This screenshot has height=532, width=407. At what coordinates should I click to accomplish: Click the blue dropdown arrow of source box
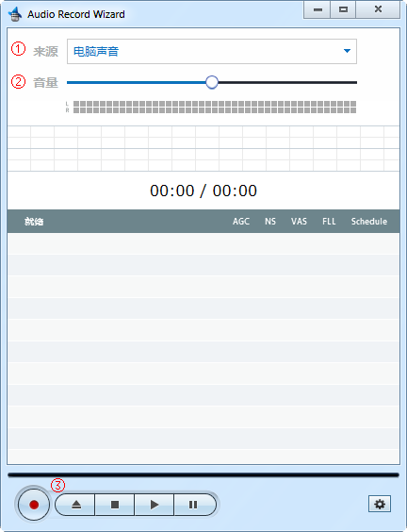pos(347,51)
